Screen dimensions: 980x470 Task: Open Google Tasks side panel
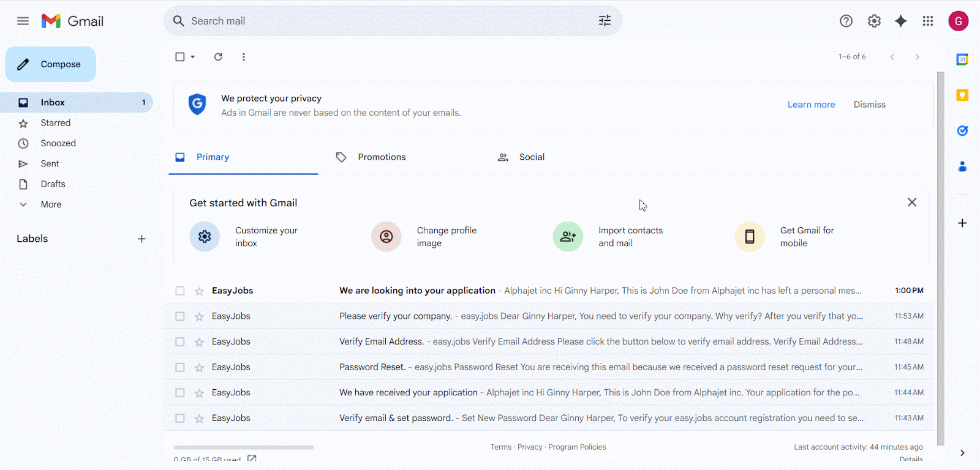point(962,130)
